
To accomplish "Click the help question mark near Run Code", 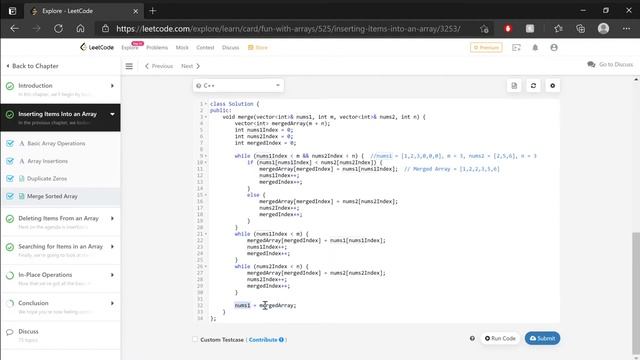I will [472, 338].
